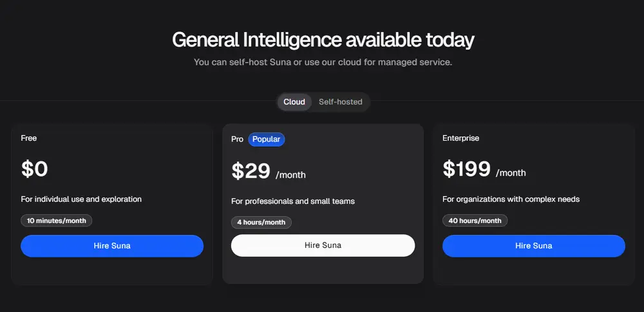Screen dimensions: 644x312
Task: Click Hire Suna under the Free plan
Action: (112, 246)
